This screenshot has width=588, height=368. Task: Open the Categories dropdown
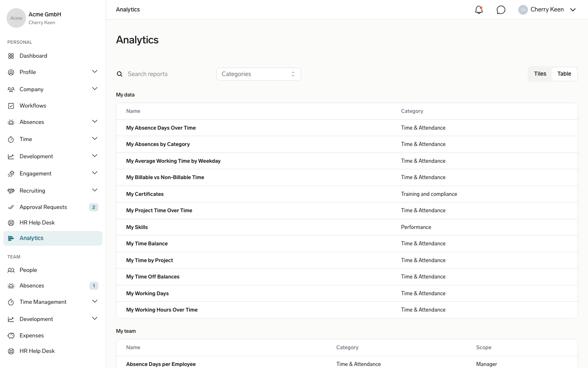coord(259,74)
